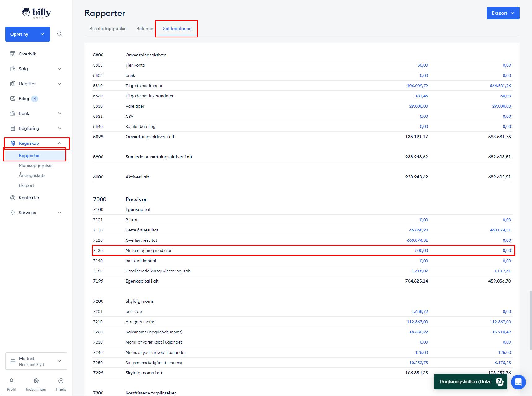Open Mellemregning med ejer 500,00

422,250
